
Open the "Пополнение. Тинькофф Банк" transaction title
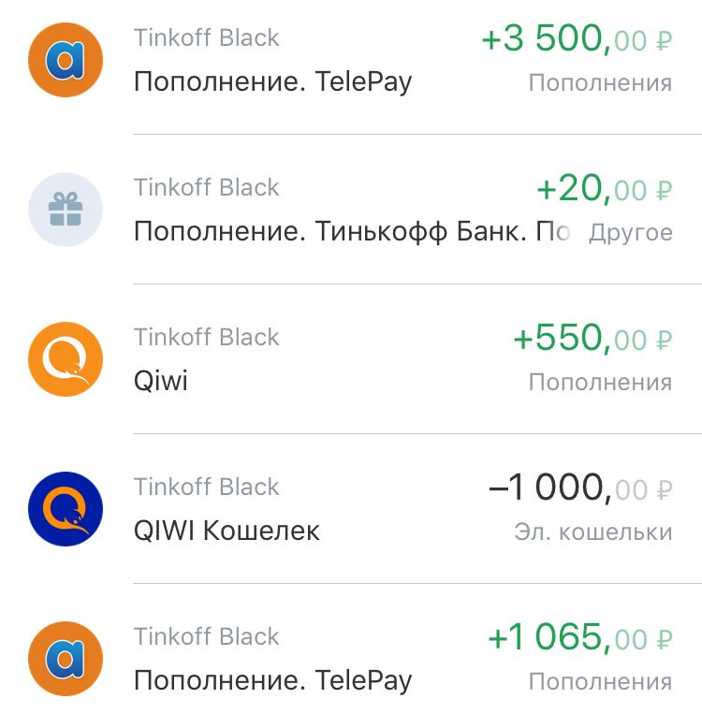(351, 231)
